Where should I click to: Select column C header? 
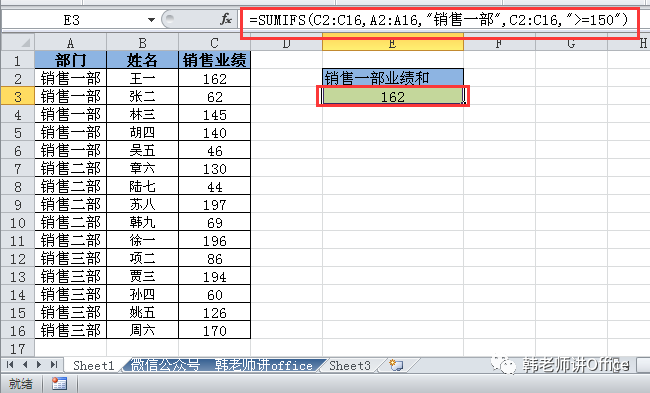(214, 43)
